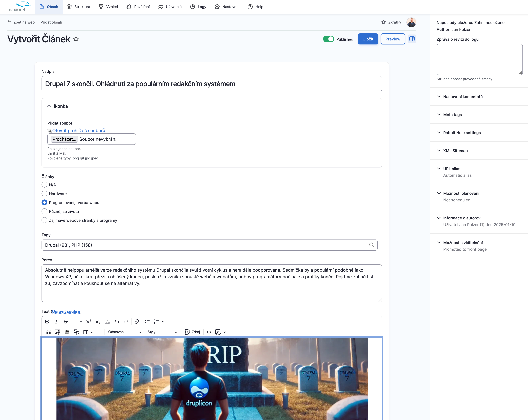Search tags with the magnifier icon

(372, 245)
